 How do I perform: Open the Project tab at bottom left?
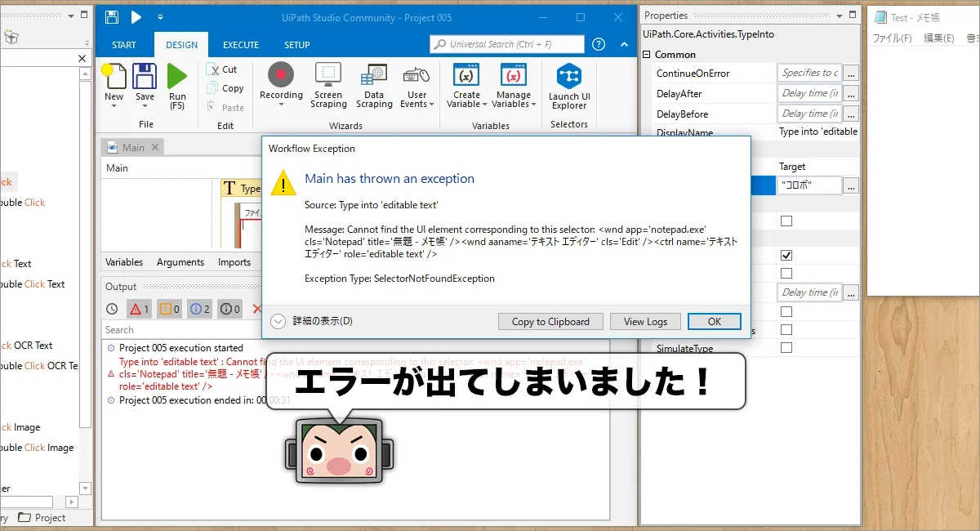[x=42, y=517]
